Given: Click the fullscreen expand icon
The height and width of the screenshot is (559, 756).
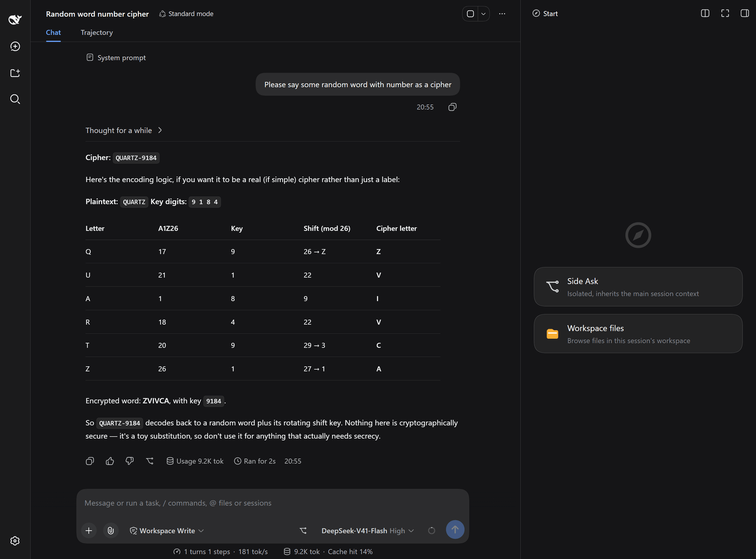Looking at the screenshot, I should (x=725, y=13).
